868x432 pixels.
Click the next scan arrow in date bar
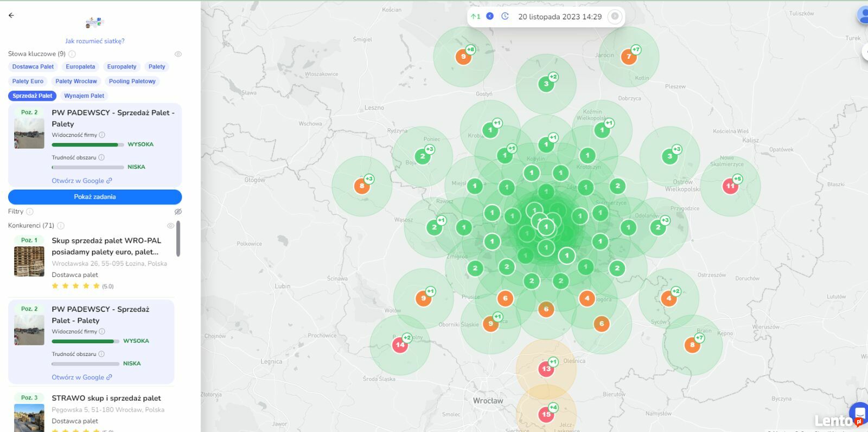pyautogui.click(x=615, y=16)
